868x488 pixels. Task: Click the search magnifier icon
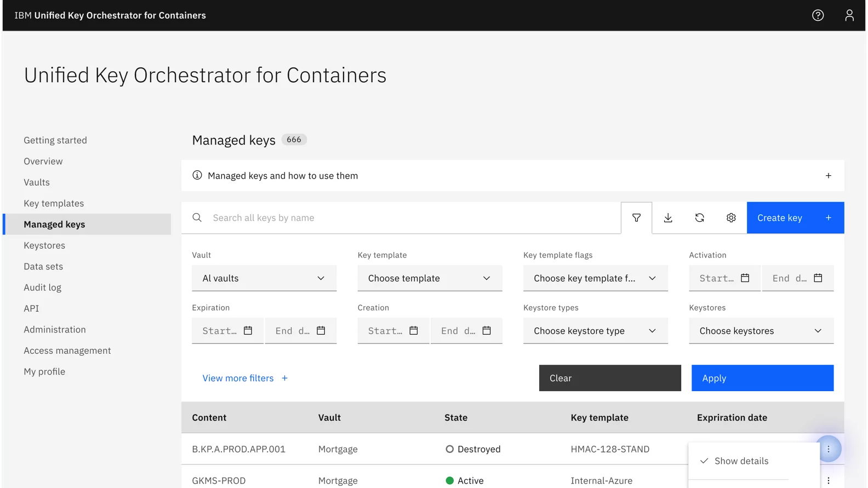(197, 218)
